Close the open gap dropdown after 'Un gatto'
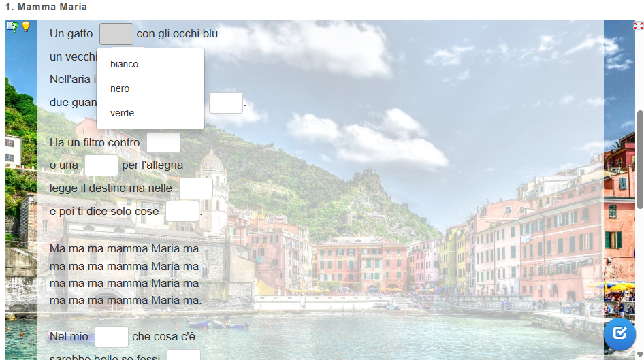The image size is (644, 362). [x=116, y=33]
